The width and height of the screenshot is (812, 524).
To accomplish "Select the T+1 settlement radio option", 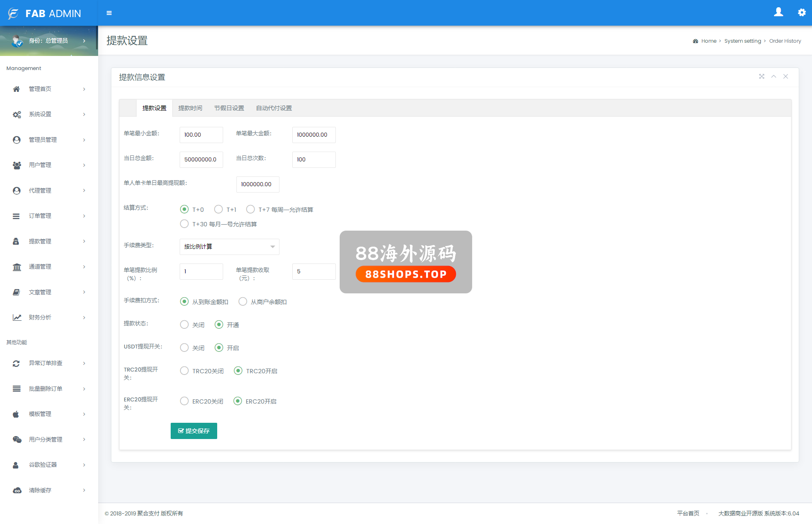I will pos(218,209).
